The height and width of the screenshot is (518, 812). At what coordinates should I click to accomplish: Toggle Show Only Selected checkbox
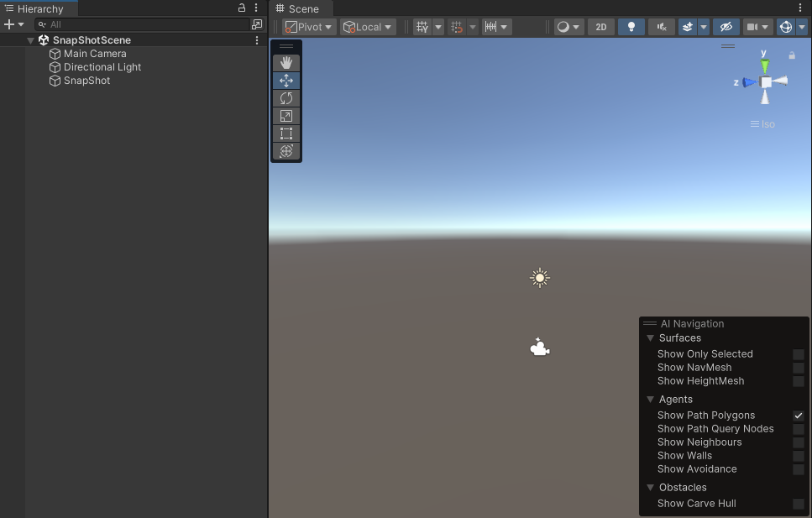(799, 354)
